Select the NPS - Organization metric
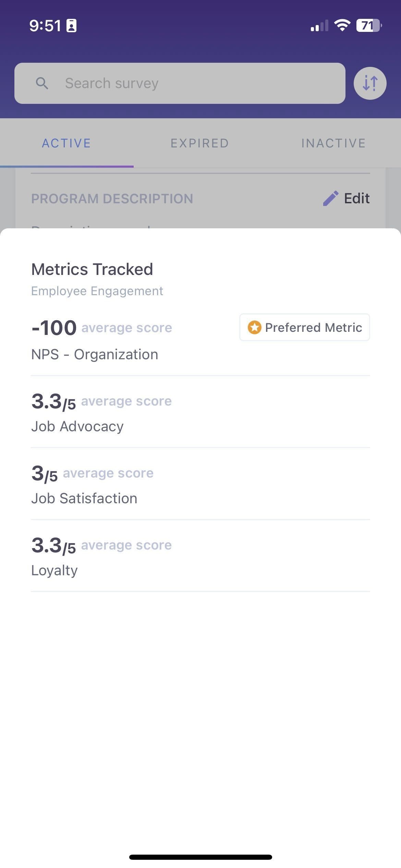This screenshot has width=401, height=868. [95, 354]
